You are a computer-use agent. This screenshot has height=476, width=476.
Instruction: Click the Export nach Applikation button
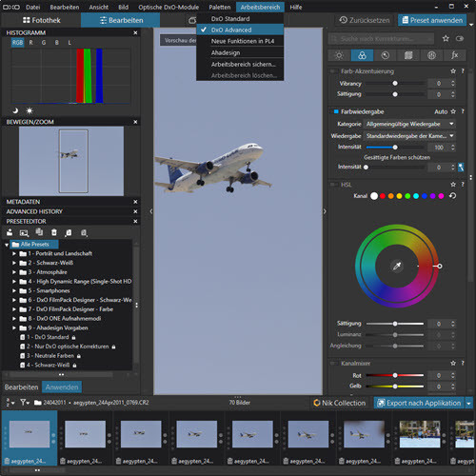coord(419,403)
